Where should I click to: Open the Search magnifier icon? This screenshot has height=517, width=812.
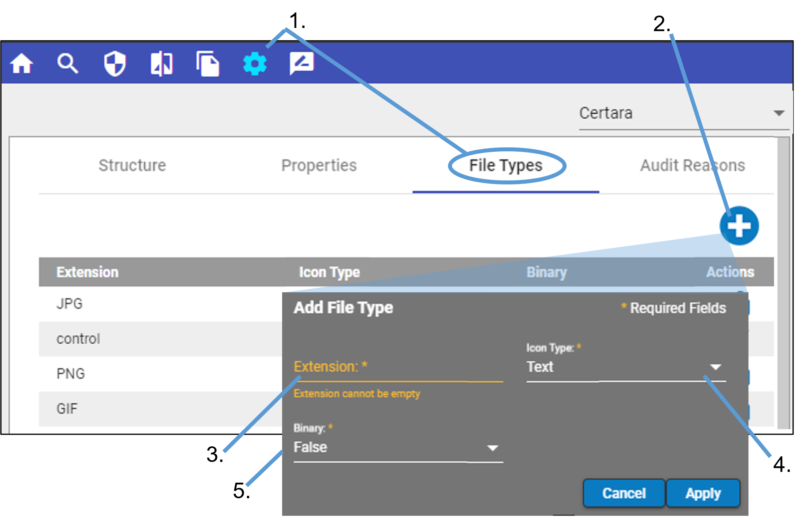[x=68, y=63]
